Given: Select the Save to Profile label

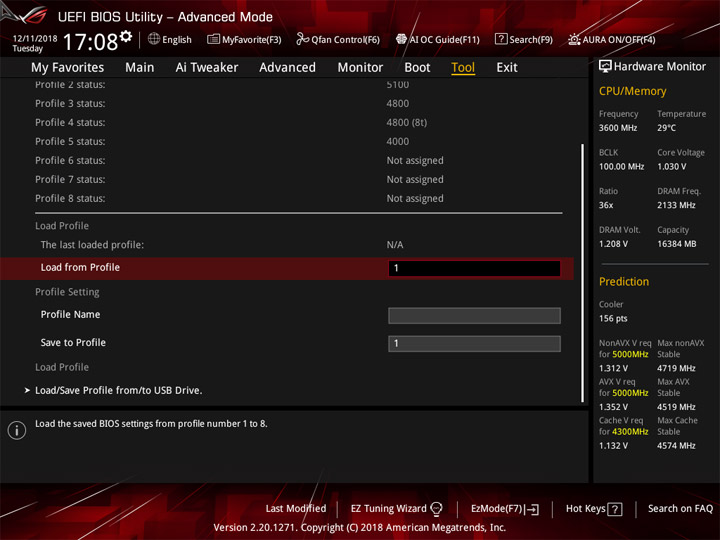Looking at the screenshot, I should pyautogui.click(x=73, y=343).
